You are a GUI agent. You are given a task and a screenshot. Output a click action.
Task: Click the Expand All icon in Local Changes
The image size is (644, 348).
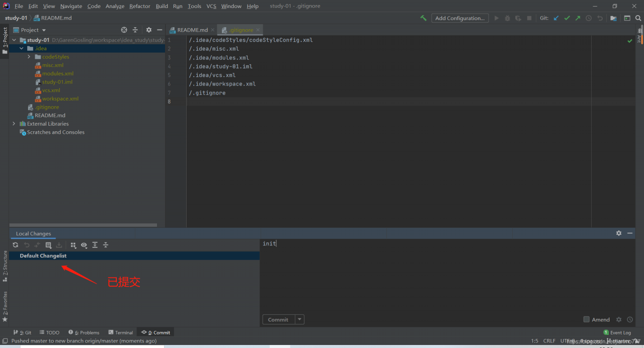pyautogui.click(x=95, y=245)
